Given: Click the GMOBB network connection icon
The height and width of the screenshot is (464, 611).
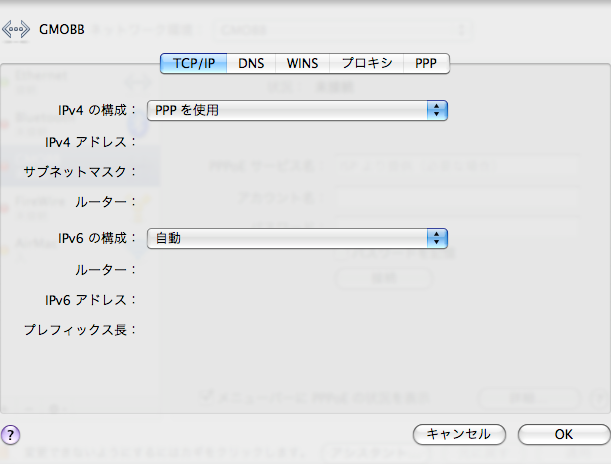Looking at the screenshot, I should (x=16, y=30).
